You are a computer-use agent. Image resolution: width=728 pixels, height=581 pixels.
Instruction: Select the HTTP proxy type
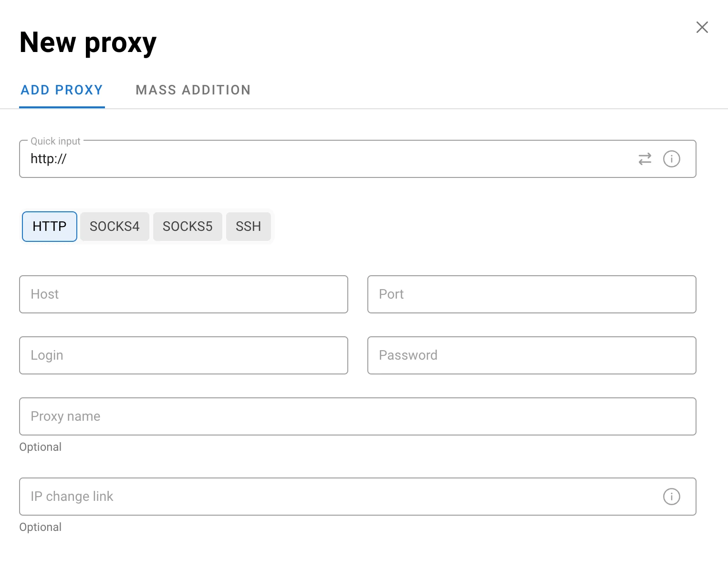pyautogui.click(x=50, y=227)
